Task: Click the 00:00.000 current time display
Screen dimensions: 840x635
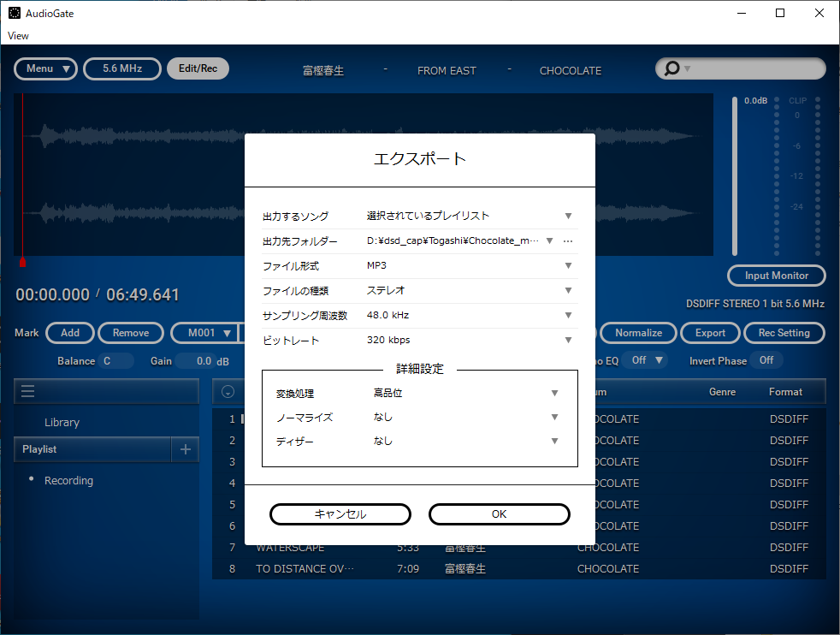Action: pos(52,294)
